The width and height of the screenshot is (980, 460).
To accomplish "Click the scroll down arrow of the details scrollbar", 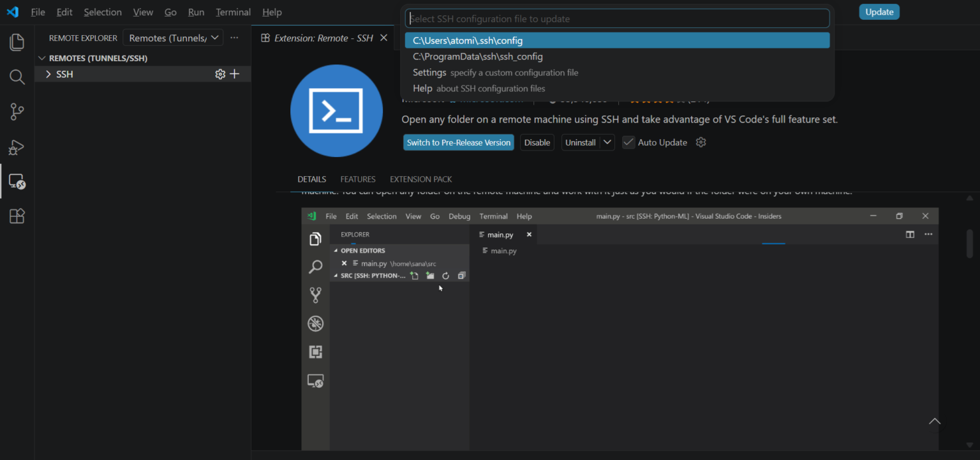I will (970, 445).
